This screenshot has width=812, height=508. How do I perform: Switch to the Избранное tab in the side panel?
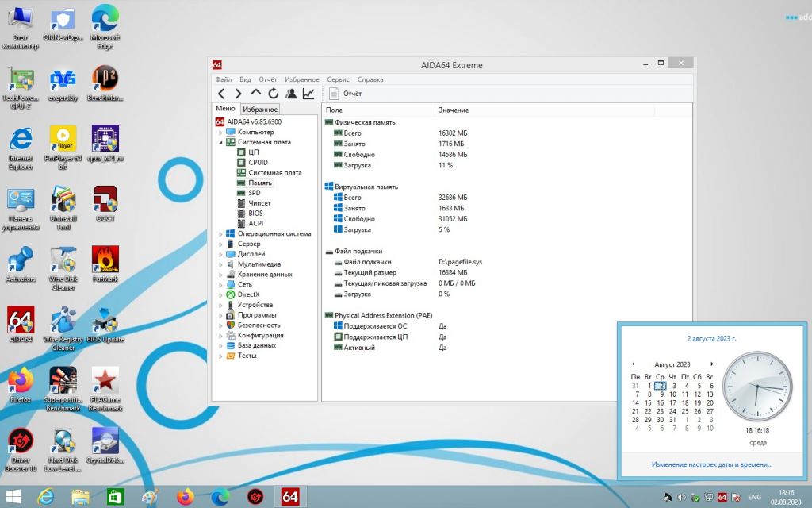[260, 110]
